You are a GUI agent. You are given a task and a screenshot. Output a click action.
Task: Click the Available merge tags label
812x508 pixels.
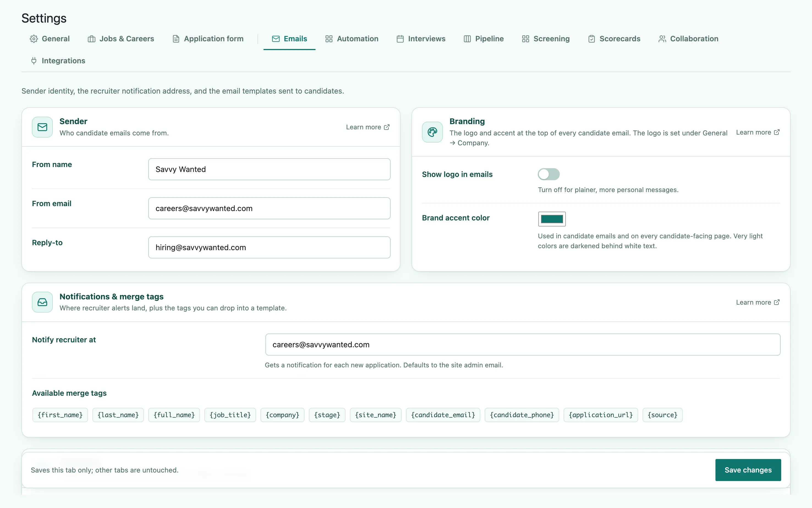click(x=69, y=393)
